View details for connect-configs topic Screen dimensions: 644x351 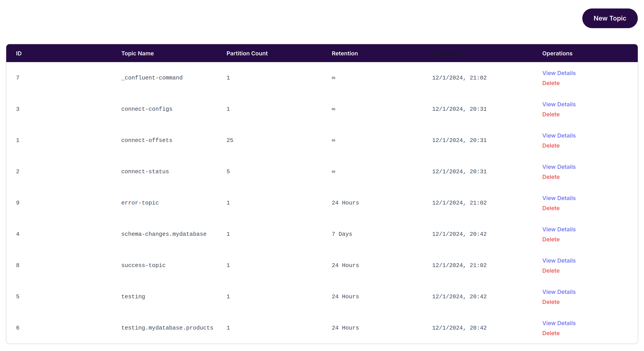[x=559, y=104]
